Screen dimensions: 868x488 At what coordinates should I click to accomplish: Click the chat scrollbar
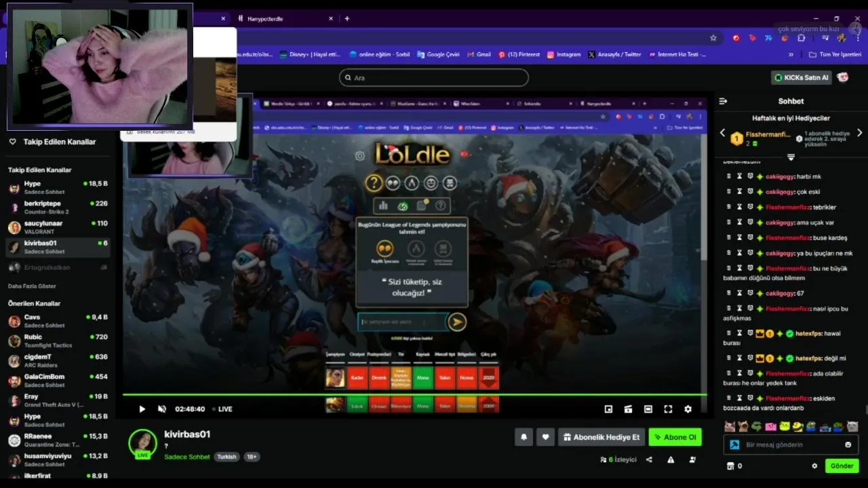[865, 409]
